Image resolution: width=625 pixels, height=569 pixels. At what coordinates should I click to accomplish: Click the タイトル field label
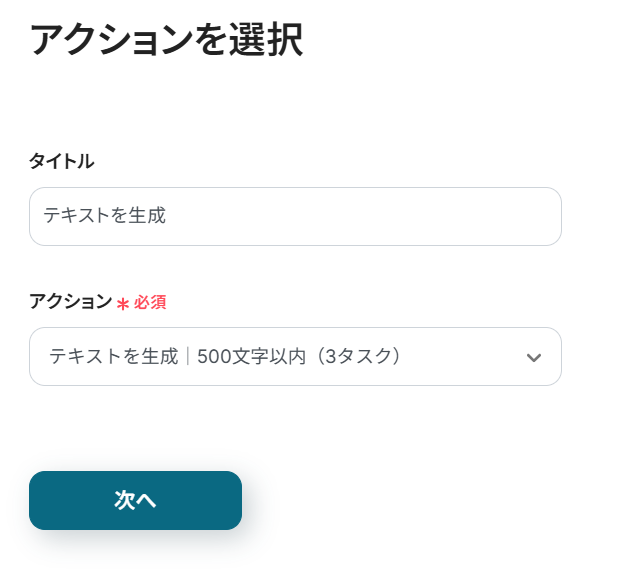61,161
